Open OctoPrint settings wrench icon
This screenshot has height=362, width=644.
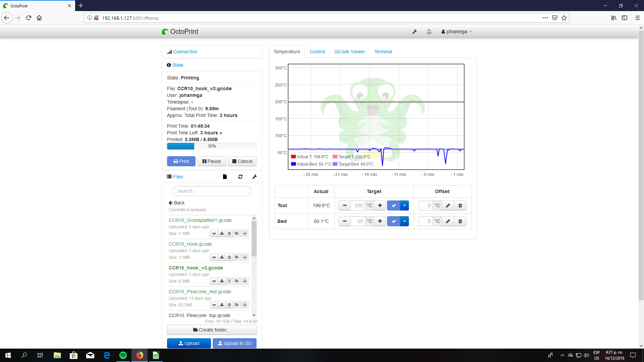(415, 32)
